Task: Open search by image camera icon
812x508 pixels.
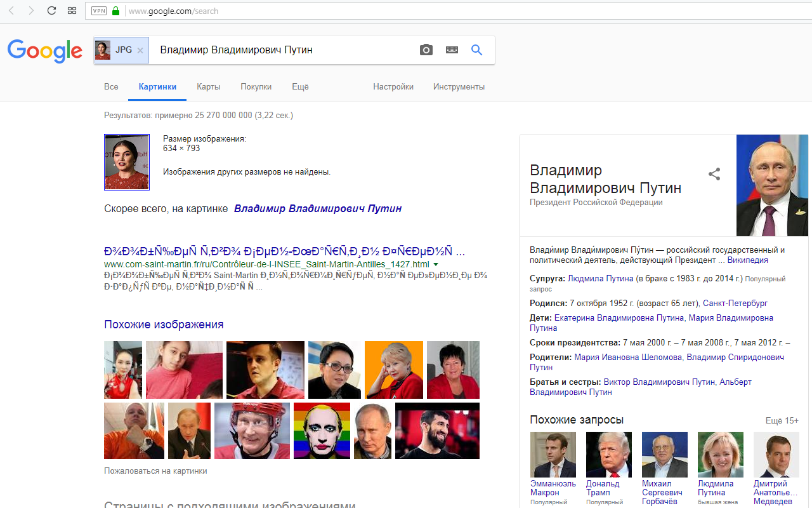Action: coord(426,50)
